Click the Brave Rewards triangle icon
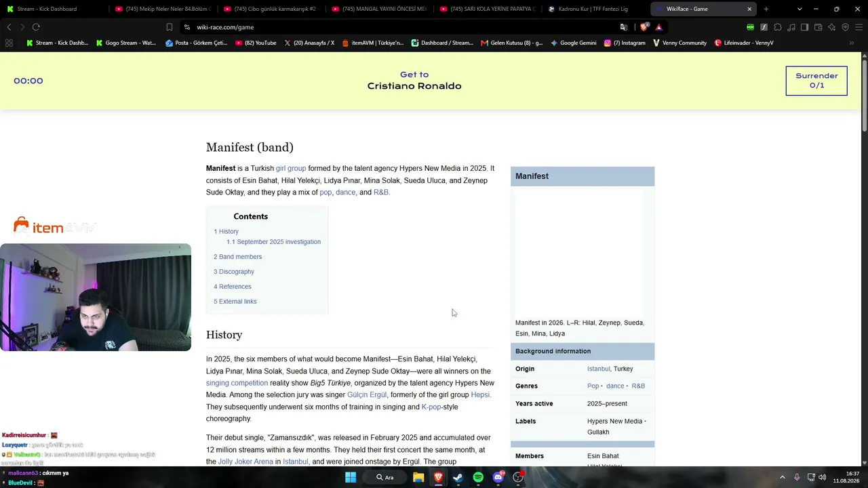This screenshot has height=488, width=868. coord(658,27)
